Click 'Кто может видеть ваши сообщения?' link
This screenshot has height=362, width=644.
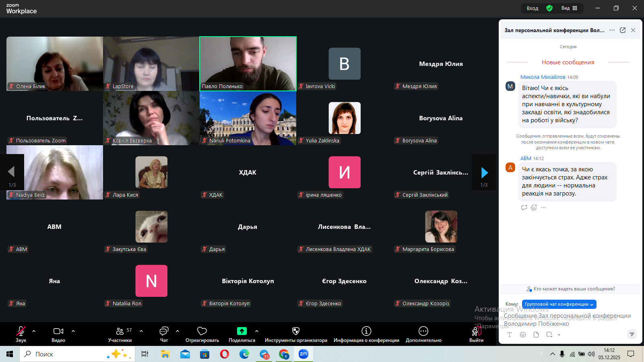click(571, 289)
